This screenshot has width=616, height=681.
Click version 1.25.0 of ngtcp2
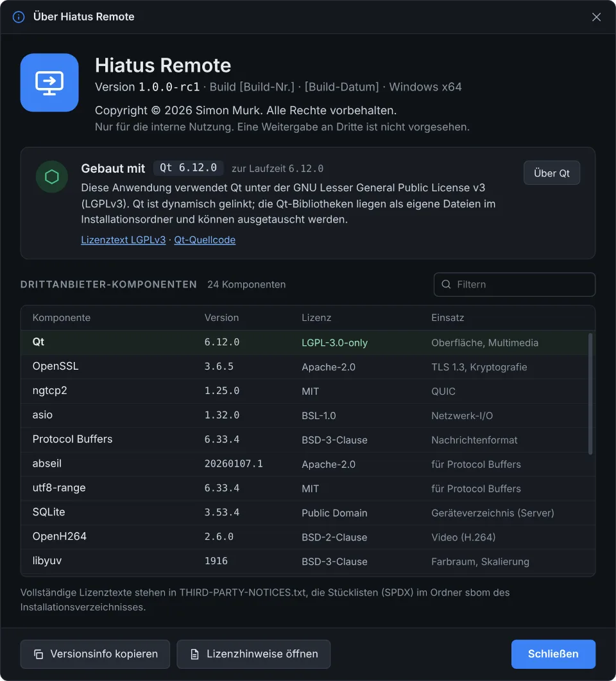[222, 392]
